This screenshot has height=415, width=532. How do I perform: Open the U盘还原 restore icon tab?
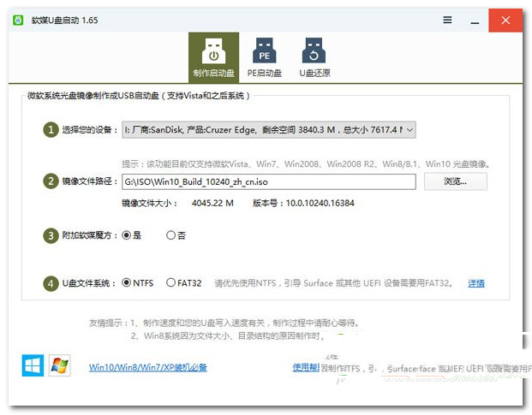[314, 56]
